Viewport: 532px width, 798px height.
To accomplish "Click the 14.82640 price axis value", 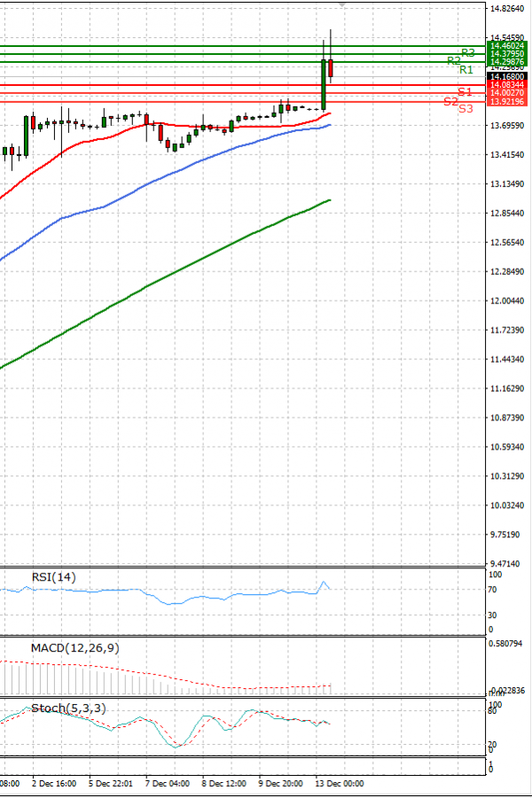I will coord(507,9).
